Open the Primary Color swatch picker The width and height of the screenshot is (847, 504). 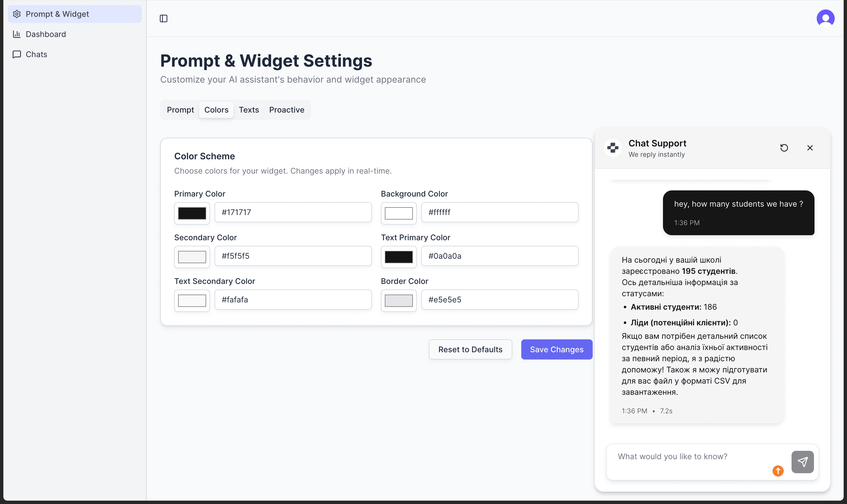[192, 213]
